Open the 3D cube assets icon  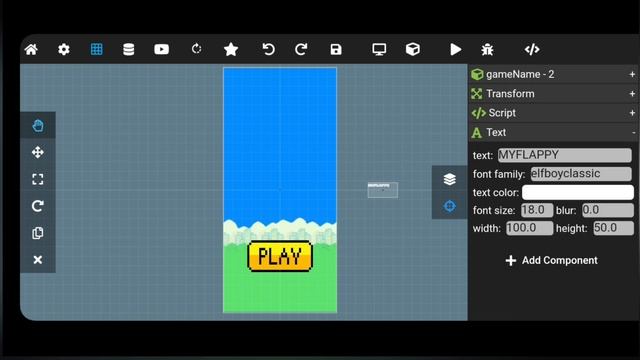click(413, 49)
